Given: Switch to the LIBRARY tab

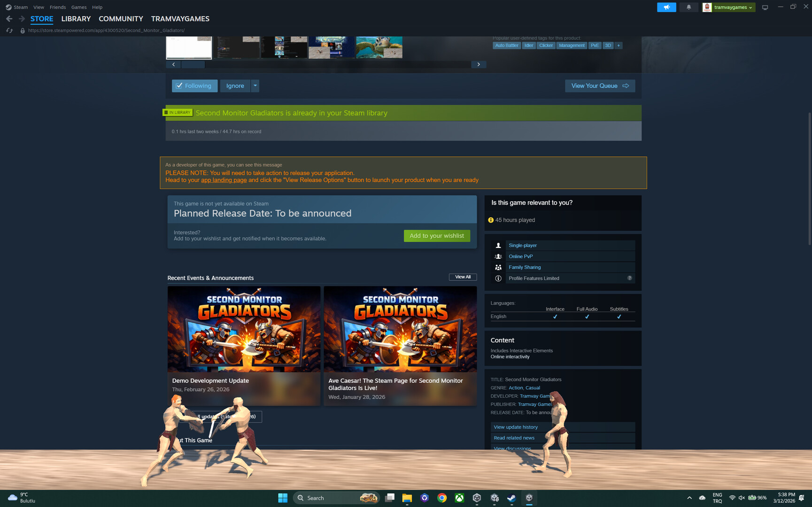Looking at the screenshot, I should click(x=76, y=19).
